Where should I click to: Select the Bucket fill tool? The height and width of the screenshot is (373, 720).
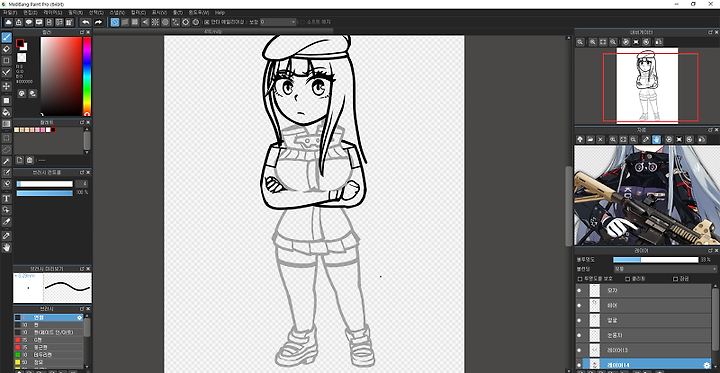[6, 112]
